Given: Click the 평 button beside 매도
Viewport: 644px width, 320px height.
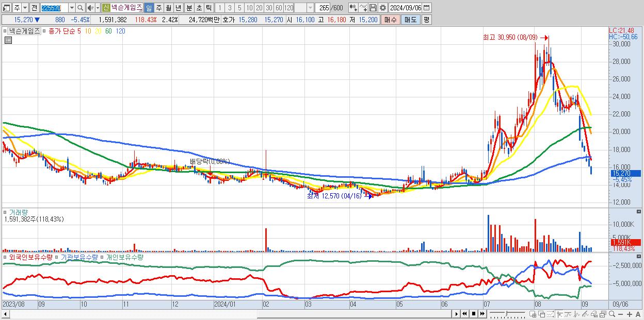Looking at the screenshot, I should coord(426,20).
